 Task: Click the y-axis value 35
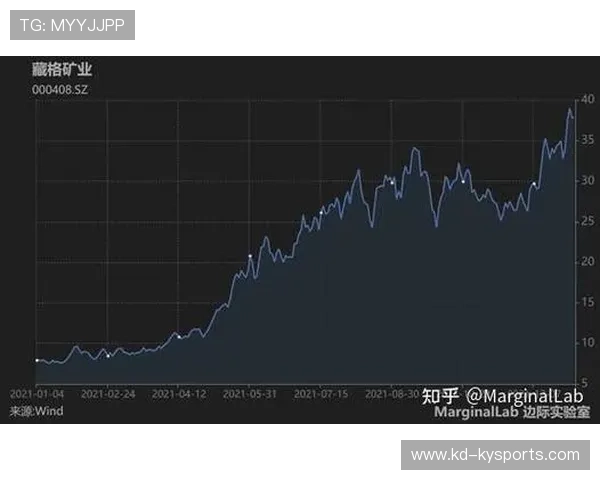click(x=587, y=140)
